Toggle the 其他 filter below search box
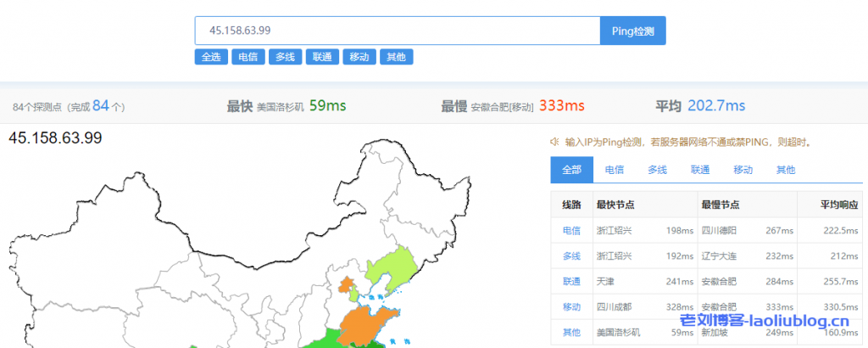Viewport: 868px width, 348px height. pyautogui.click(x=396, y=57)
